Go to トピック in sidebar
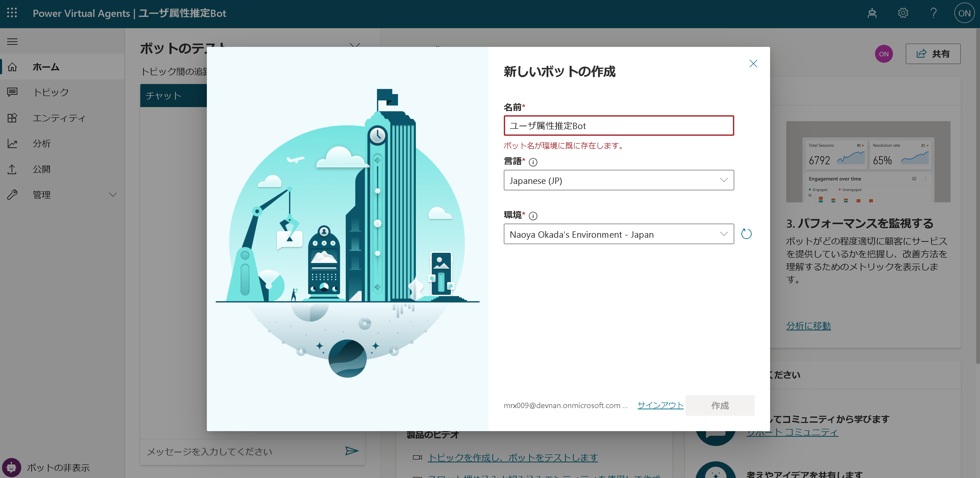Image resolution: width=980 pixels, height=478 pixels. pos(51,92)
